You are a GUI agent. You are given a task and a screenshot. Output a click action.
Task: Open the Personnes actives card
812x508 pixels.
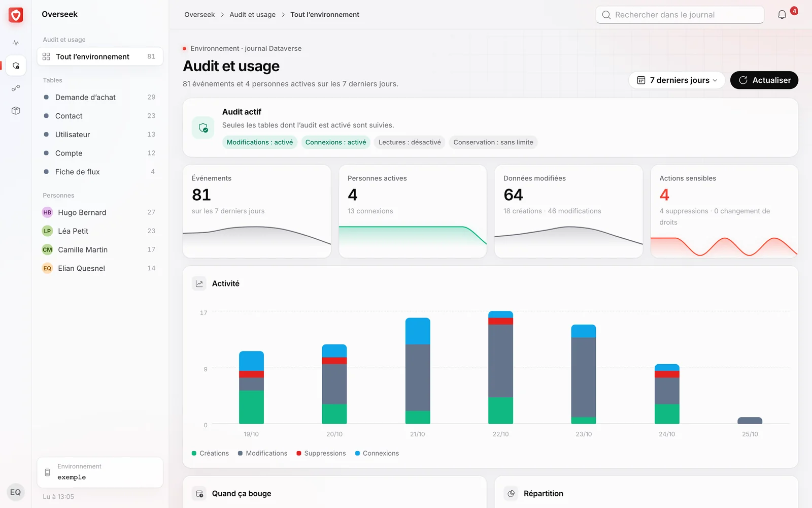click(413, 211)
